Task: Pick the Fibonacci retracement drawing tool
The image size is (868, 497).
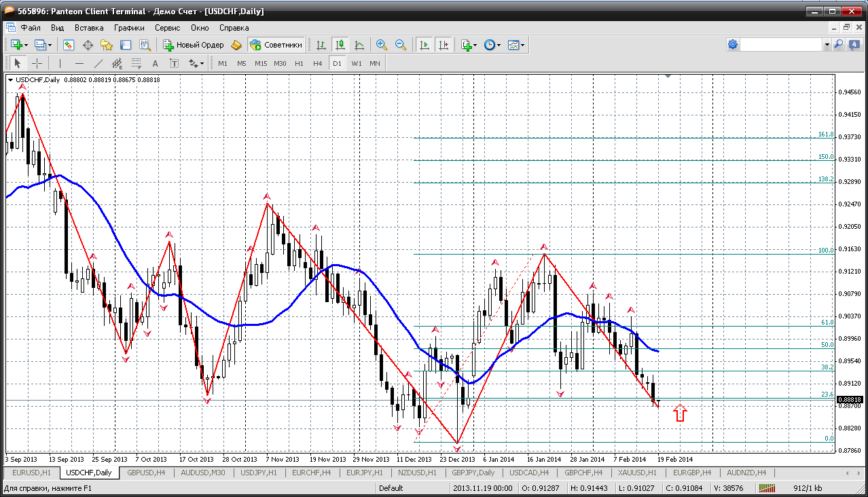Action: click(136, 63)
